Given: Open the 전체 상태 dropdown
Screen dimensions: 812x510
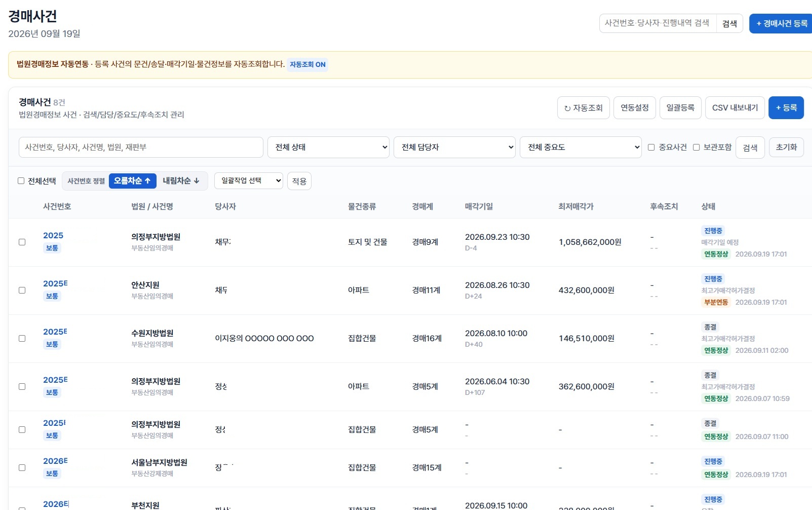Looking at the screenshot, I should [x=328, y=147].
